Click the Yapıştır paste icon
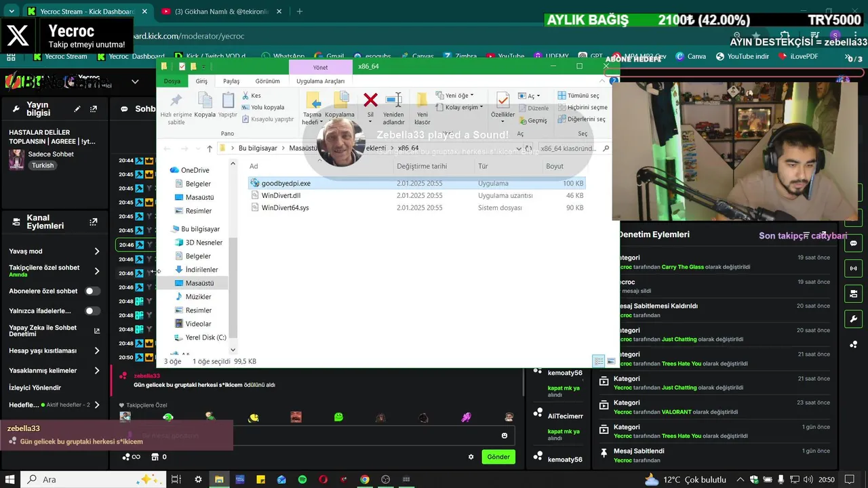Viewport: 868px width, 488px height. (x=228, y=106)
